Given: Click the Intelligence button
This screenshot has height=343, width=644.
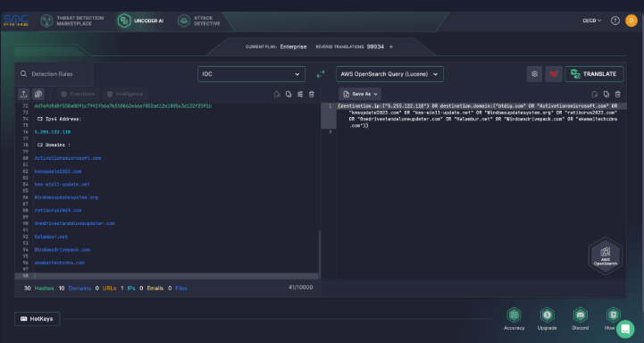Looking at the screenshot, I should [x=125, y=94].
